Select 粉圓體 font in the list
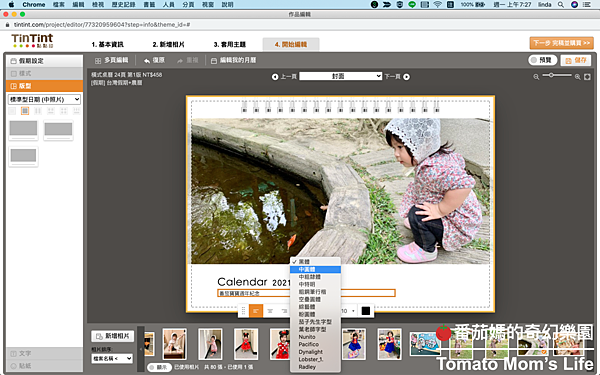Image resolution: width=600 pixels, height=375 pixels. point(315,314)
